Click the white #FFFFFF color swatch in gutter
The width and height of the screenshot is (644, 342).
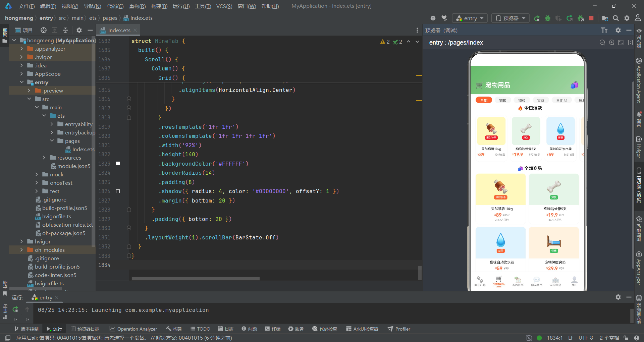[x=118, y=164]
